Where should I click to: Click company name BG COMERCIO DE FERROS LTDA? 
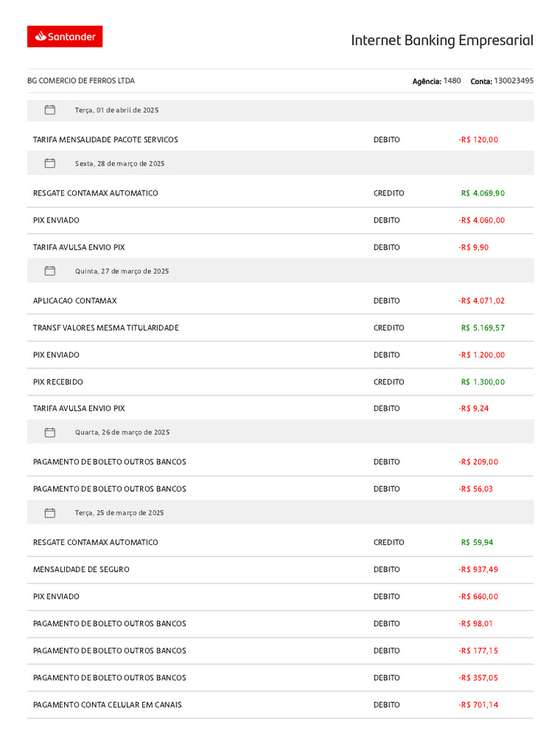click(x=81, y=80)
